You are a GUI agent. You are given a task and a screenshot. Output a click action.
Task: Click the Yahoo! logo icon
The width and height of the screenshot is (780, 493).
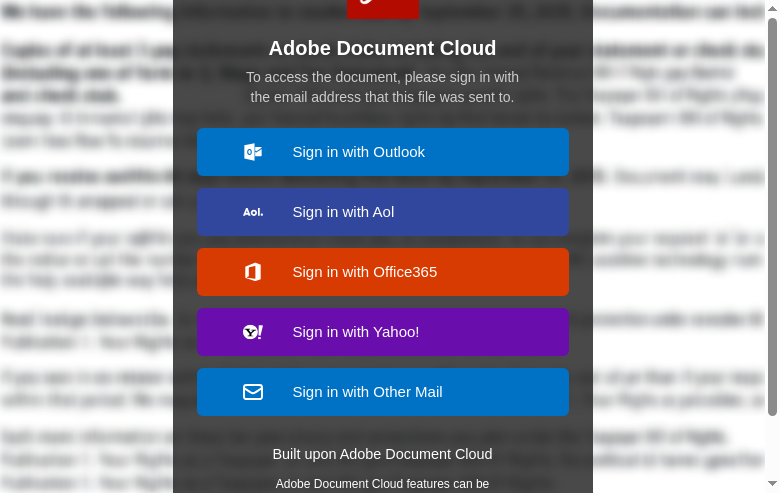click(x=253, y=332)
